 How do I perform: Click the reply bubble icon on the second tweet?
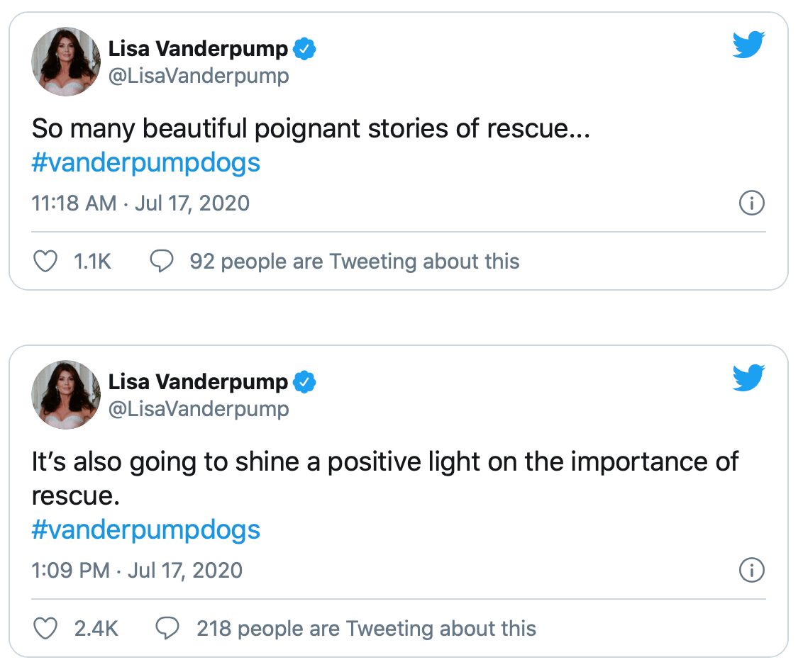[168, 629]
